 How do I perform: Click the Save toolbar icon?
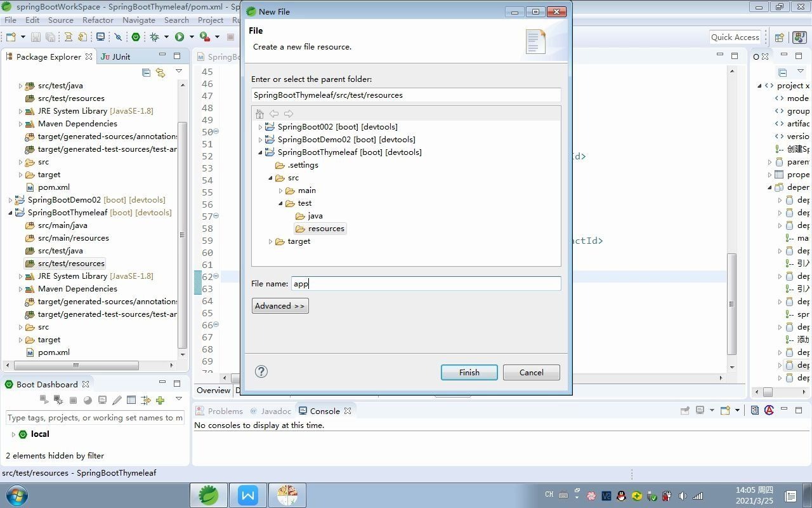36,37
